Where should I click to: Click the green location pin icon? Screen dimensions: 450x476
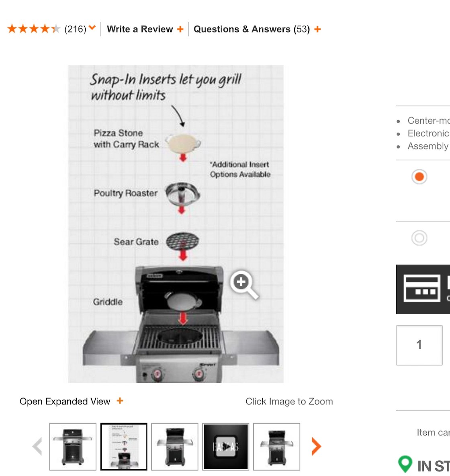[405, 464]
